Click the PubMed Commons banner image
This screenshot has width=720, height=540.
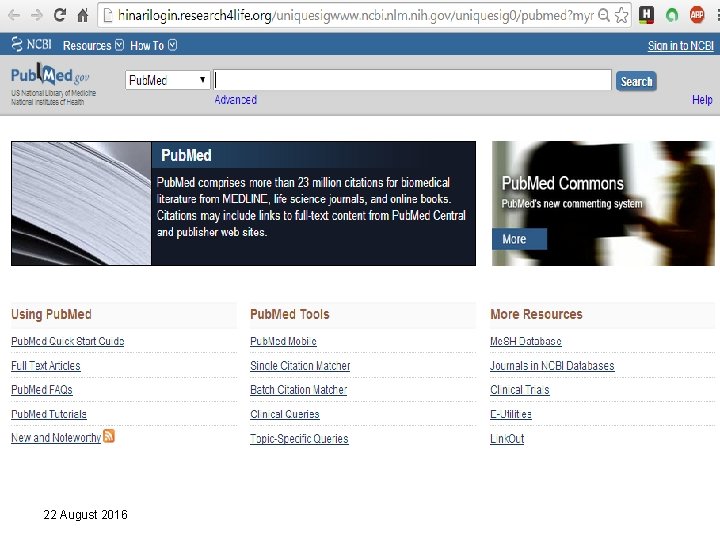pos(603,203)
